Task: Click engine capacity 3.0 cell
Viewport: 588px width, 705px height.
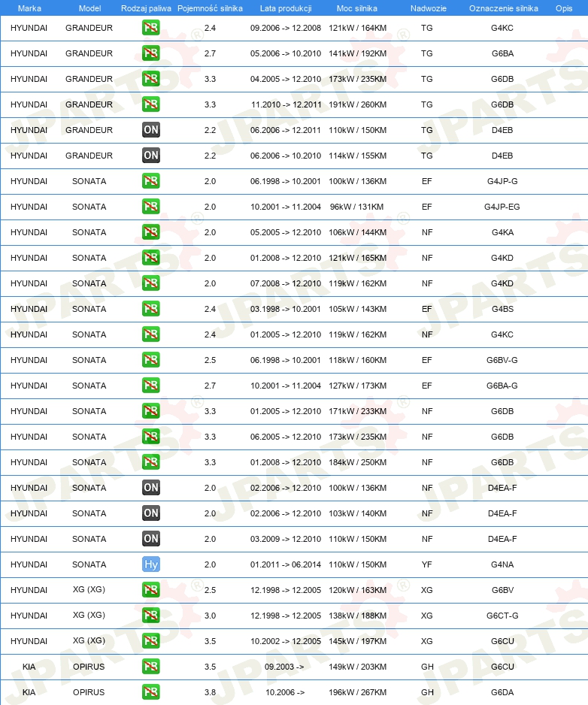Action: coord(210,616)
